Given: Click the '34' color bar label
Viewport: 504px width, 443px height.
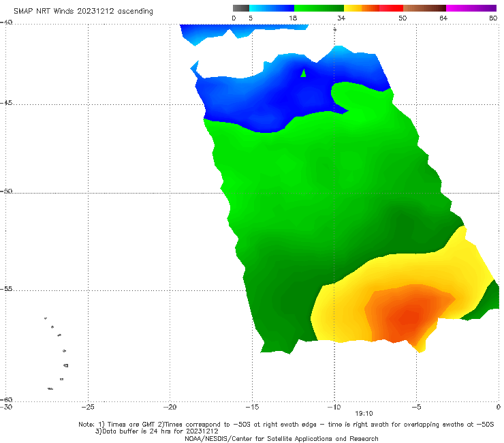Looking at the screenshot, I should (341, 18).
